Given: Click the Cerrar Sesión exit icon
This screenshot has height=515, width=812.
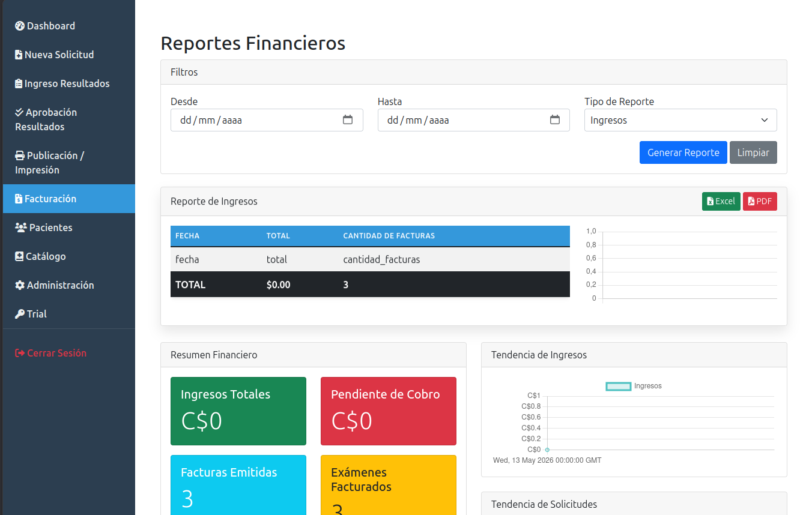Looking at the screenshot, I should tap(20, 353).
